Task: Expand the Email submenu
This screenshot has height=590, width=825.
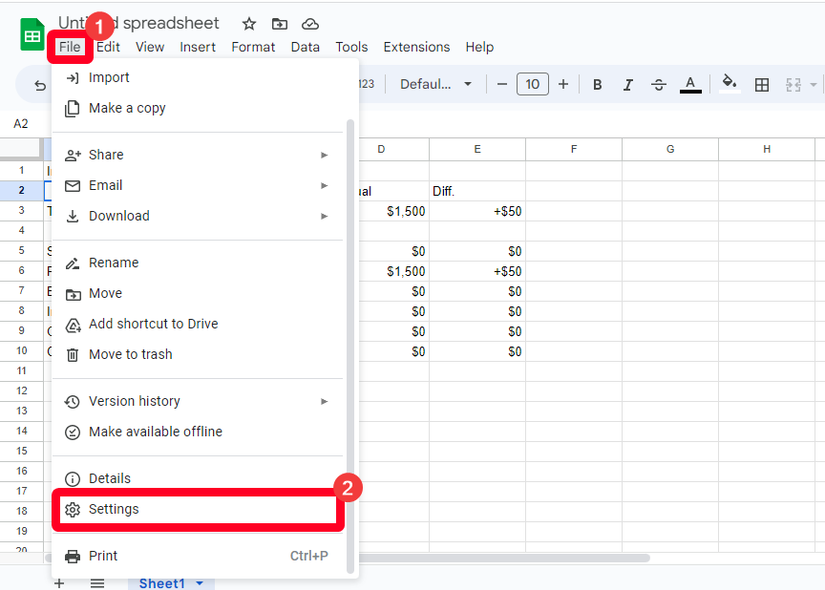Action: click(x=198, y=185)
